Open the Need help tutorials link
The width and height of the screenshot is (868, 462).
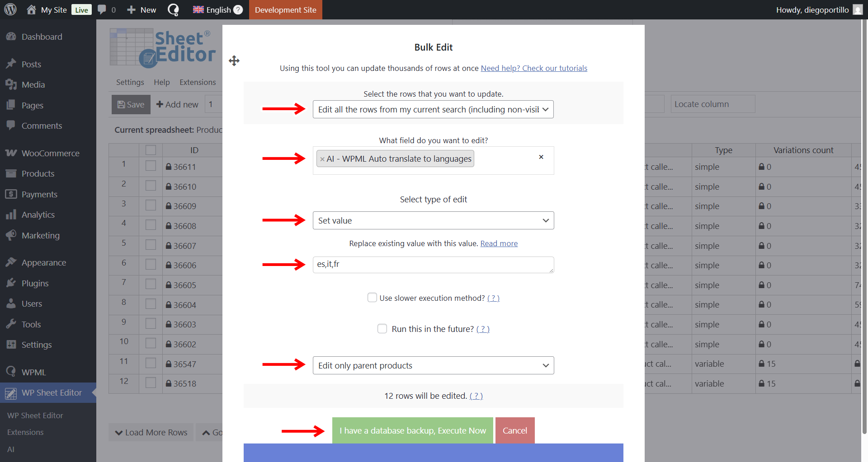click(x=533, y=68)
